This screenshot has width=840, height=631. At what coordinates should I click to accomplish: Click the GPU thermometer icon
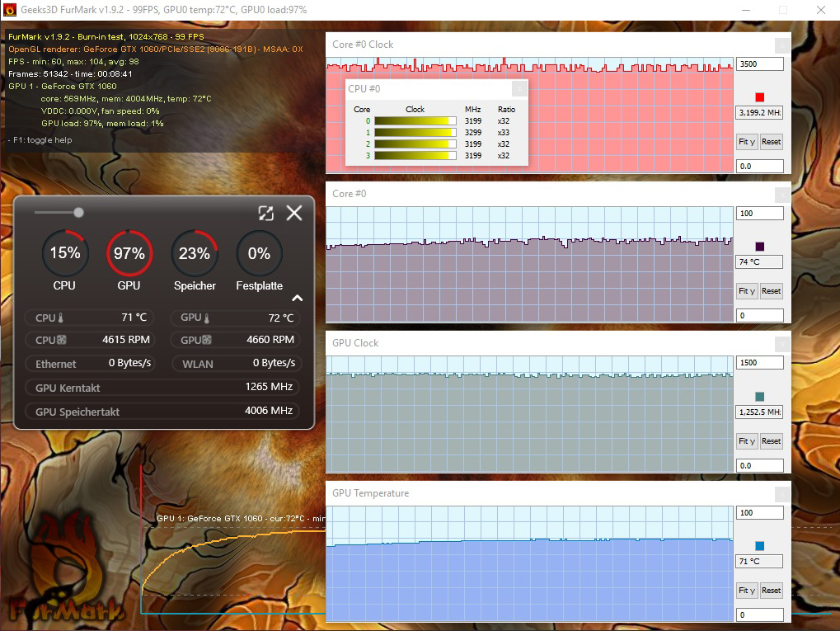(x=207, y=318)
